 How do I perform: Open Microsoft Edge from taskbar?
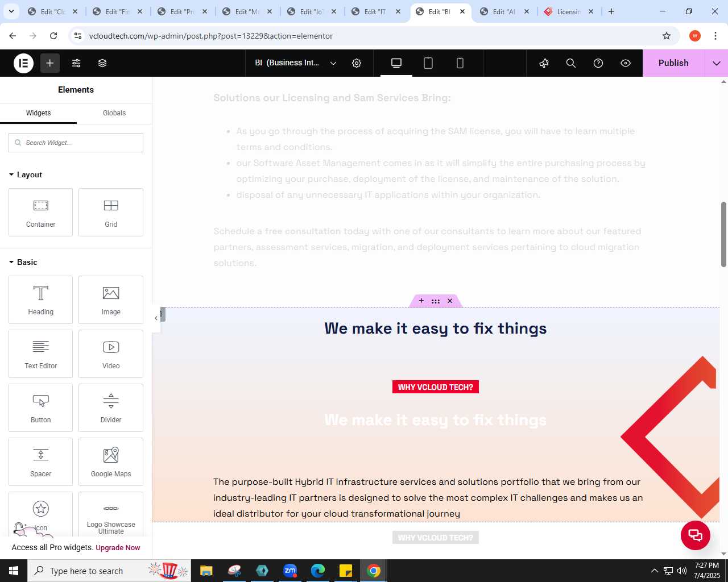click(x=318, y=571)
